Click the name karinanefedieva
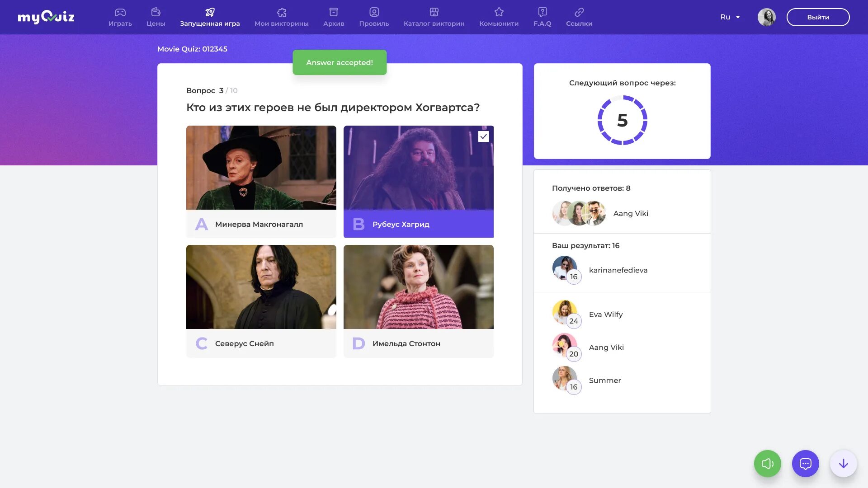The width and height of the screenshot is (868, 488). pyautogui.click(x=618, y=270)
